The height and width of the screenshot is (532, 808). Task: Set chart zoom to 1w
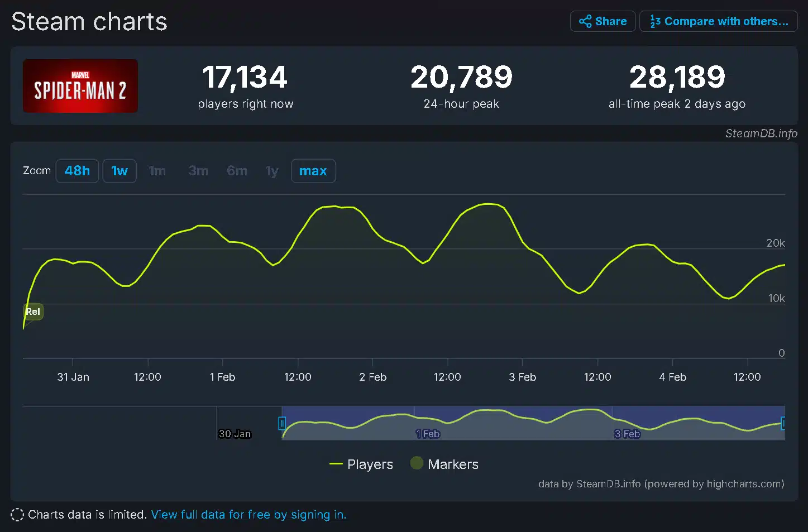(x=119, y=171)
